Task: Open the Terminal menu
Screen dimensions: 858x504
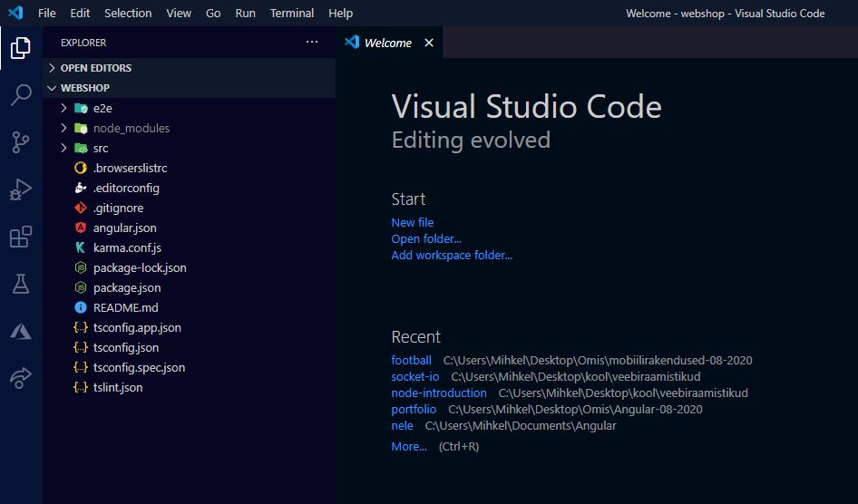Action: coord(292,13)
